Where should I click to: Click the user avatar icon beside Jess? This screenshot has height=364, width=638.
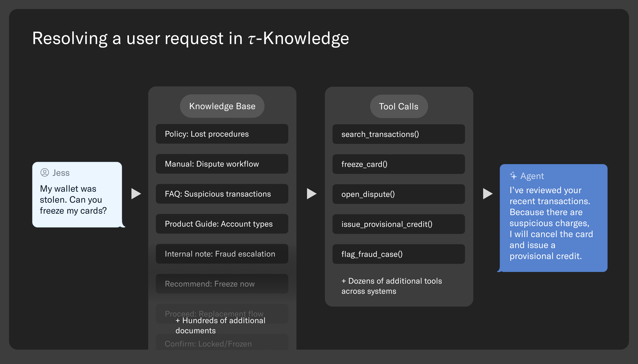(x=45, y=173)
